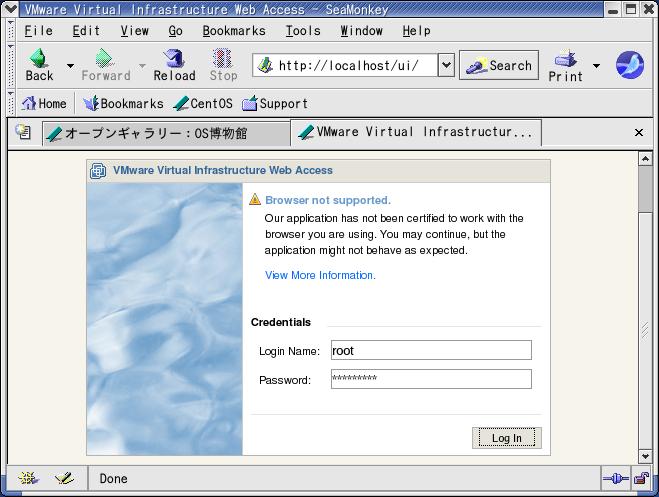Click the Forward navigation button
The height and width of the screenshot is (497, 659).
click(x=105, y=65)
